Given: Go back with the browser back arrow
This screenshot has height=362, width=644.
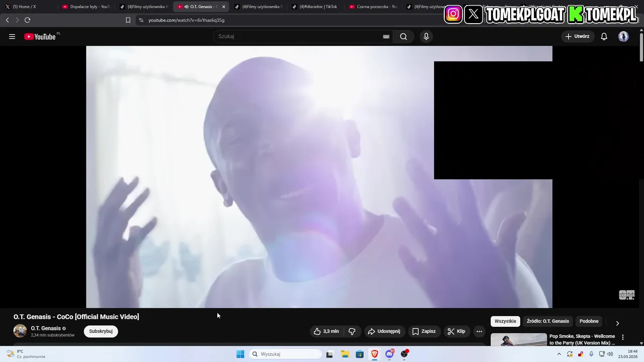Looking at the screenshot, I should coord(7,20).
